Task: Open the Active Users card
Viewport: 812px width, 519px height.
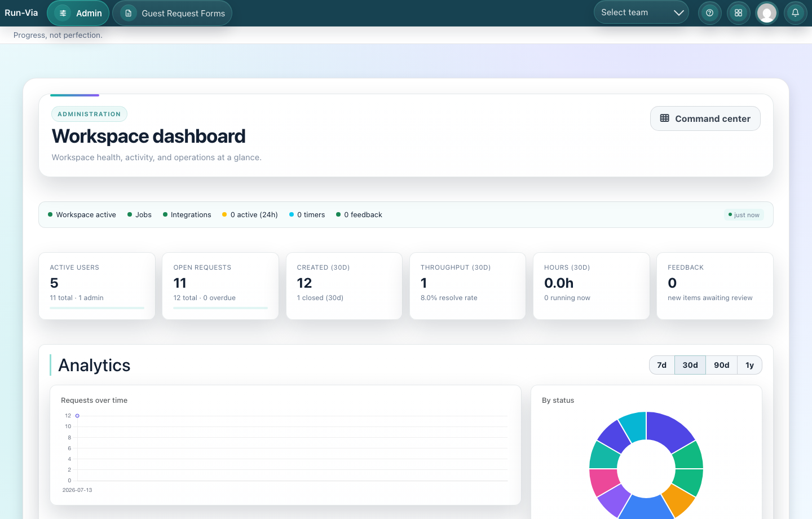Action: point(97,286)
